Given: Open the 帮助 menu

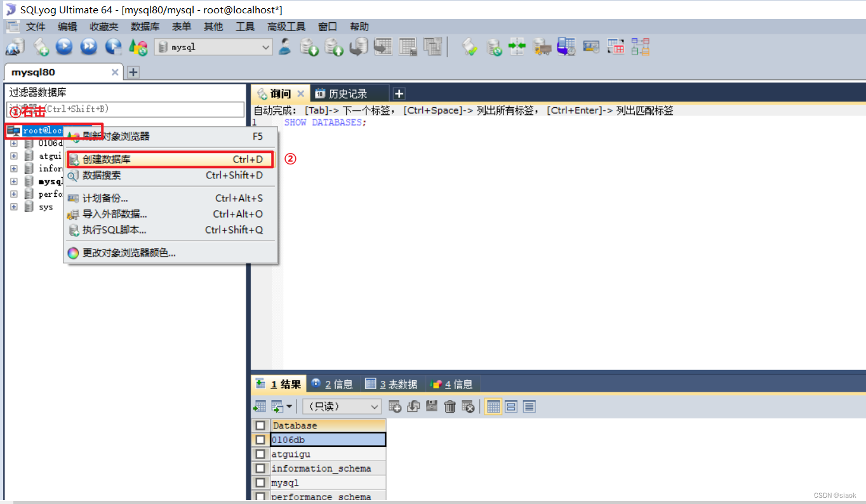Looking at the screenshot, I should coord(359,27).
